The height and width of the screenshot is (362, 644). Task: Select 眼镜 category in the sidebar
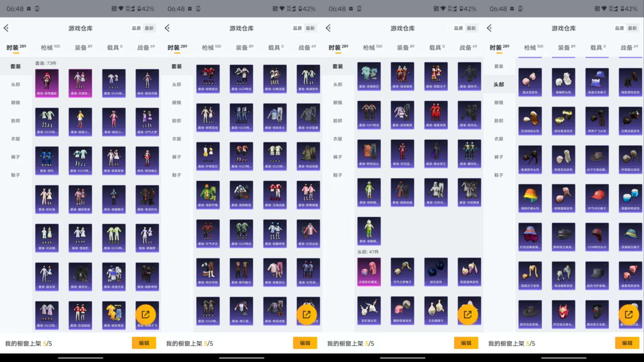click(15, 102)
